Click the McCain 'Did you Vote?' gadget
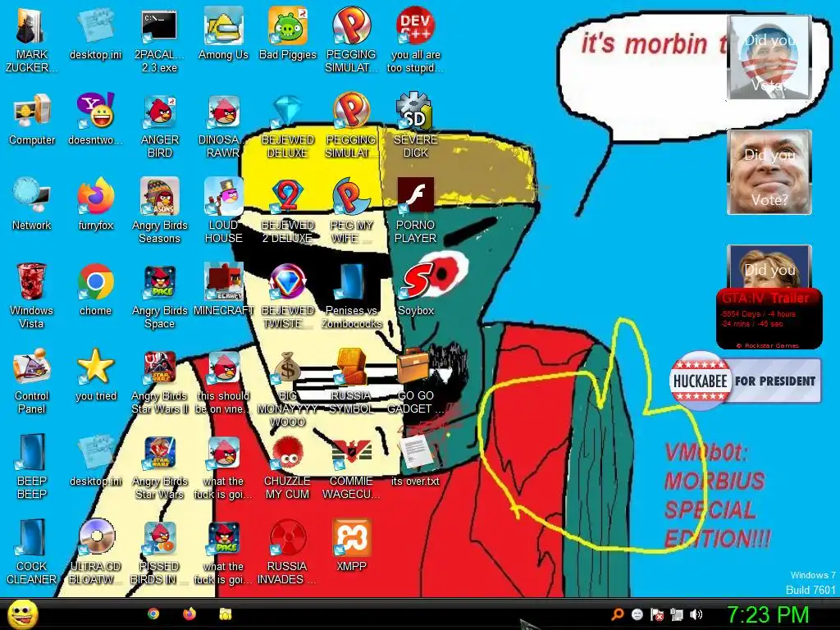Image resolution: width=840 pixels, height=630 pixels. pyautogui.click(x=769, y=172)
